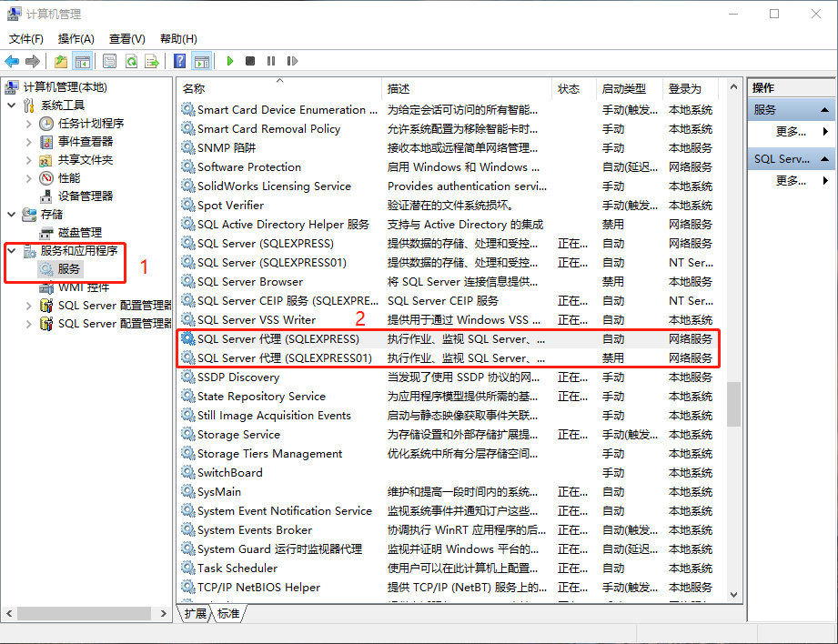The image size is (838, 644).
Task: Click the tree pane horizontal scrollbar right arrow
Action: tap(164, 614)
